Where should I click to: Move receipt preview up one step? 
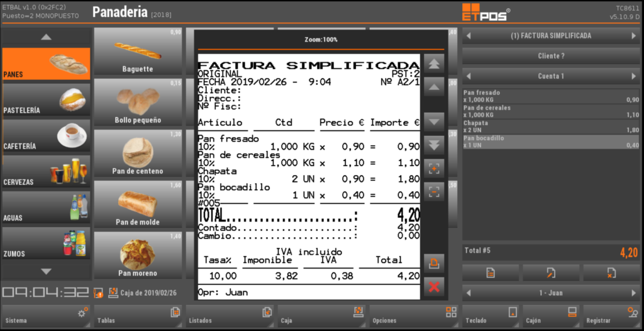(434, 87)
